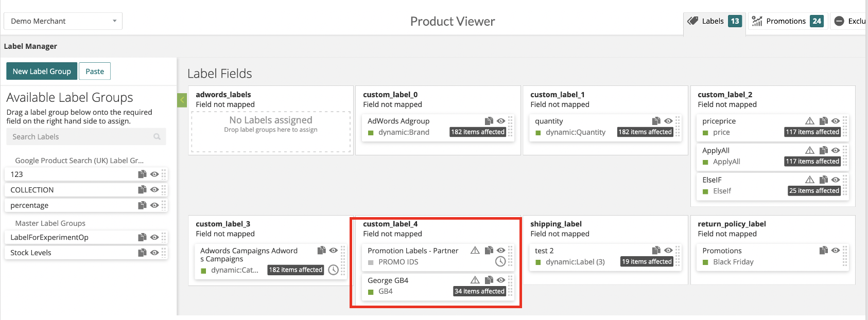The height and width of the screenshot is (320, 868).
Task: Collapse the Available Label Groups side panel
Action: click(182, 100)
